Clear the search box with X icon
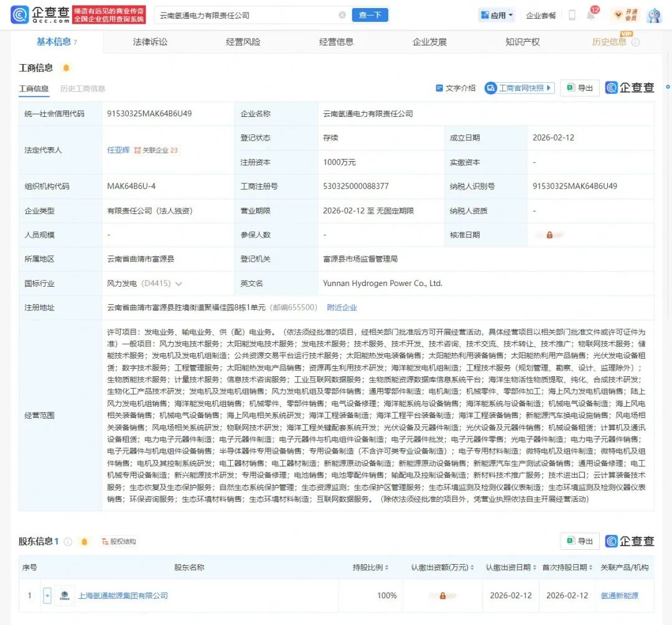This screenshot has height=625, width=672. (x=342, y=15)
